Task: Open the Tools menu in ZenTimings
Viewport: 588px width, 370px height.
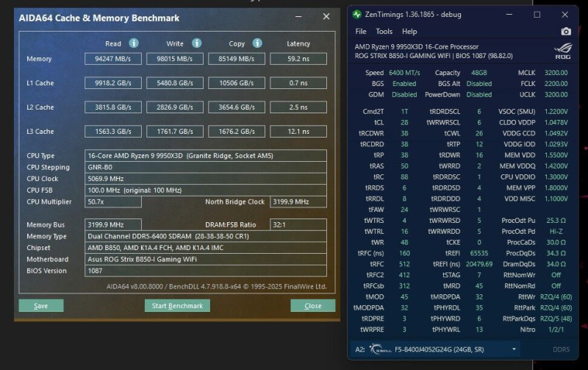Action: tap(384, 32)
